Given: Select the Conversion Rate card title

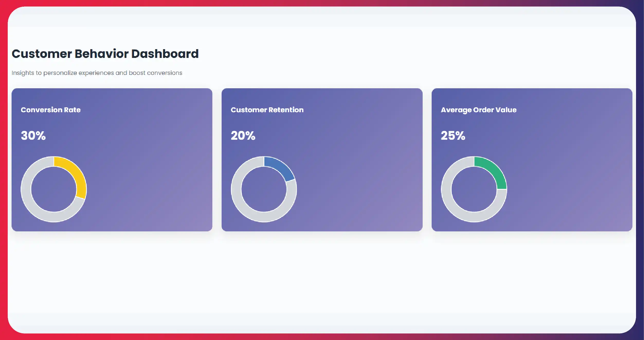Looking at the screenshot, I should [51, 110].
